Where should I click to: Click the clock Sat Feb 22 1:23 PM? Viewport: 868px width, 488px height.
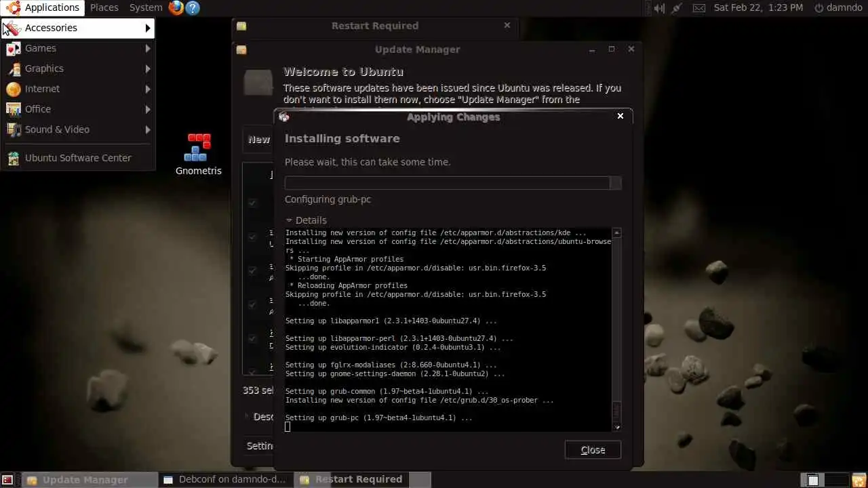click(758, 7)
